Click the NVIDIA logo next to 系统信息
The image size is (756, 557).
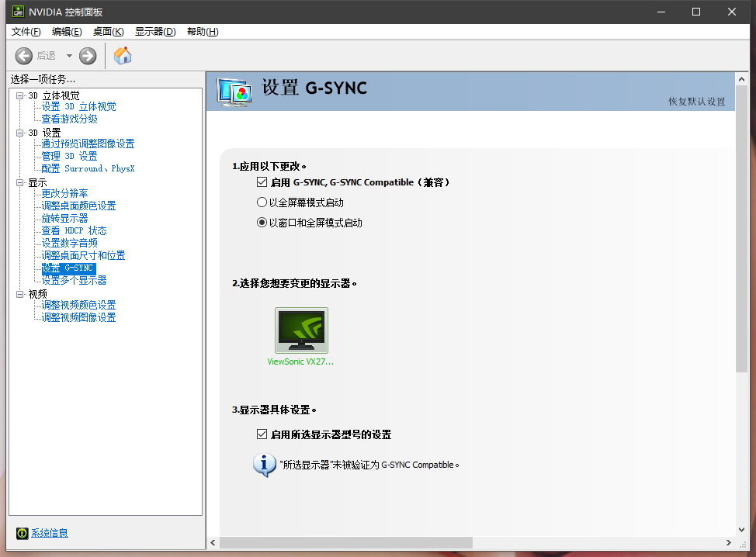pyautogui.click(x=21, y=533)
